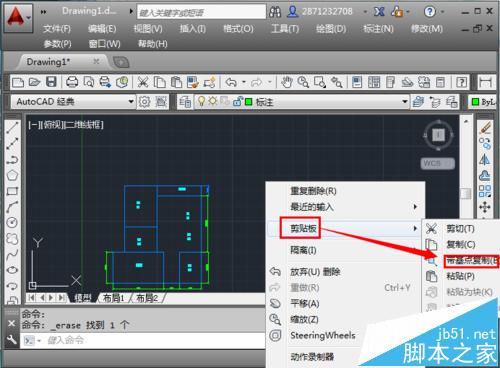Image resolution: width=500 pixels, height=368 pixels.
Task: Select the Mirror modify tool
Action: [485, 160]
